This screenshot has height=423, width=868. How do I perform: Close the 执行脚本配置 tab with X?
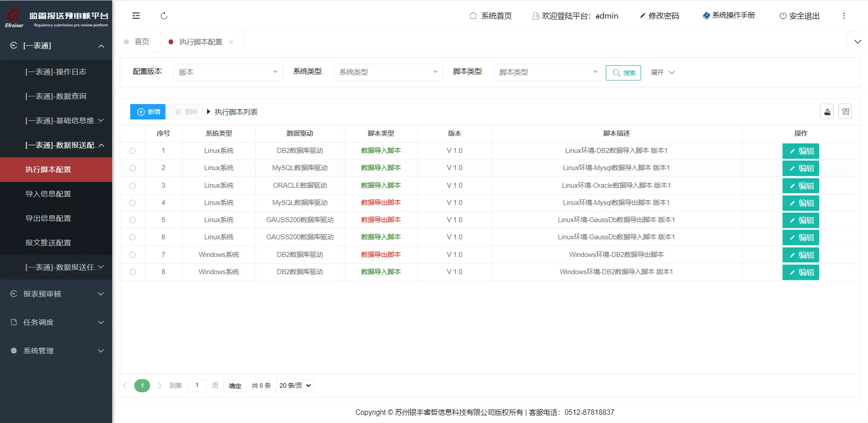[x=231, y=42]
